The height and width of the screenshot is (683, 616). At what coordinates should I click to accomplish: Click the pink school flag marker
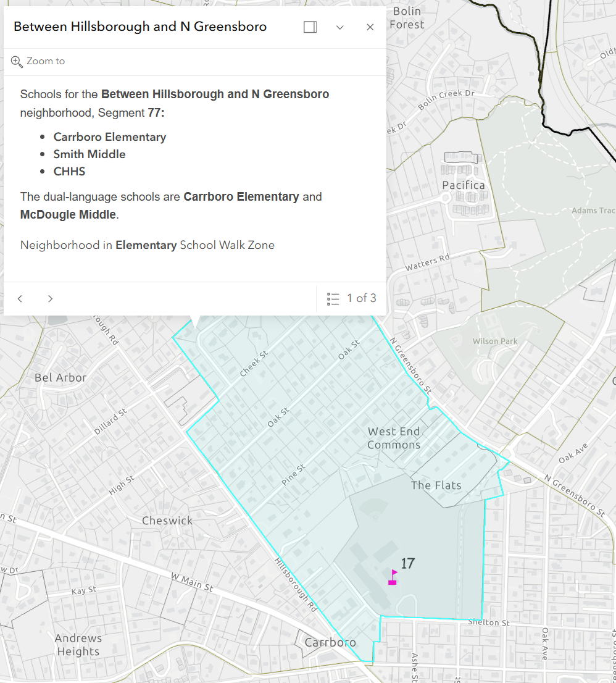point(393,577)
